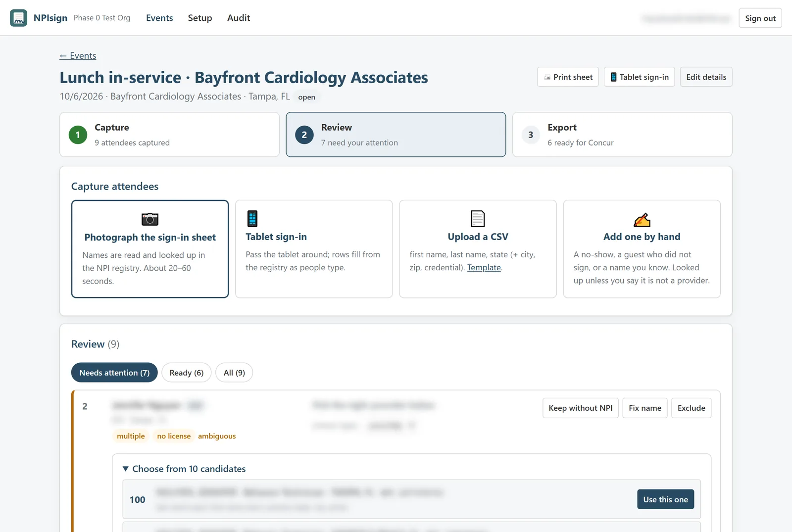Click the Phase 0 Test Org label
Viewport: 792px width, 532px height.
pyautogui.click(x=102, y=18)
